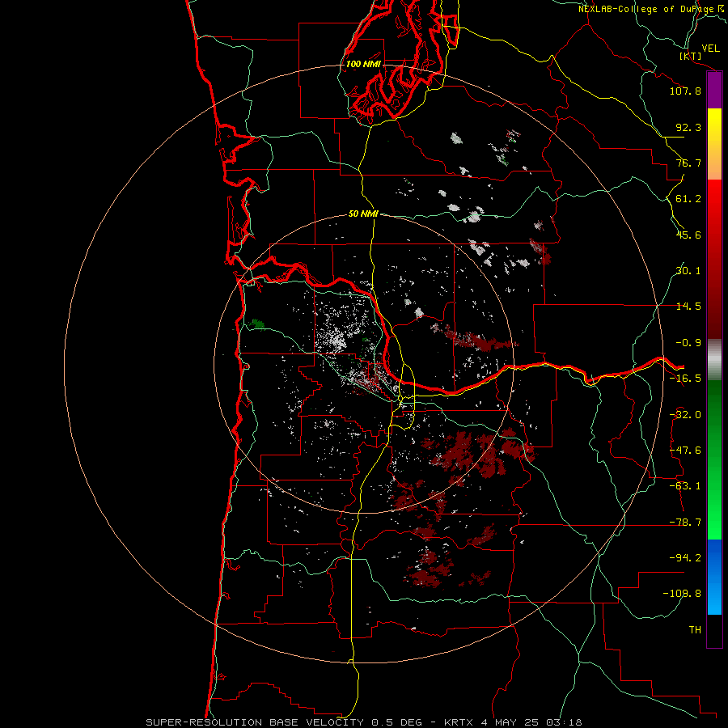The height and width of the screenshot is (728, 728).
Task: Pick the black TH segment of the color bar
Action: (x=714, y=630)
